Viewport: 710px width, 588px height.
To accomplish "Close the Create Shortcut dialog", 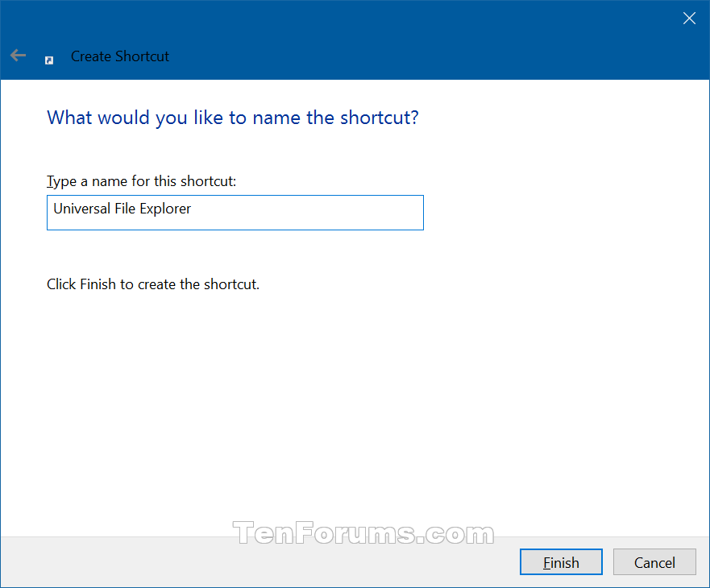I will pos(689,18).
